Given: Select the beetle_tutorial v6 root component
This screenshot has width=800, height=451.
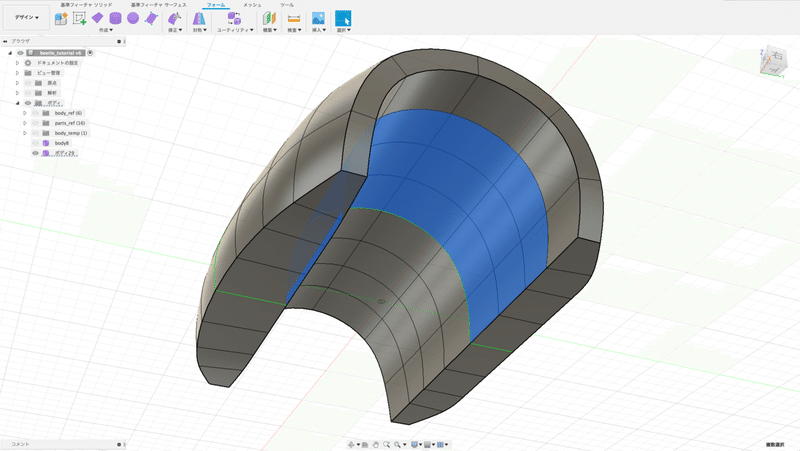Looking at the screenshot, I should click(60, 52).
